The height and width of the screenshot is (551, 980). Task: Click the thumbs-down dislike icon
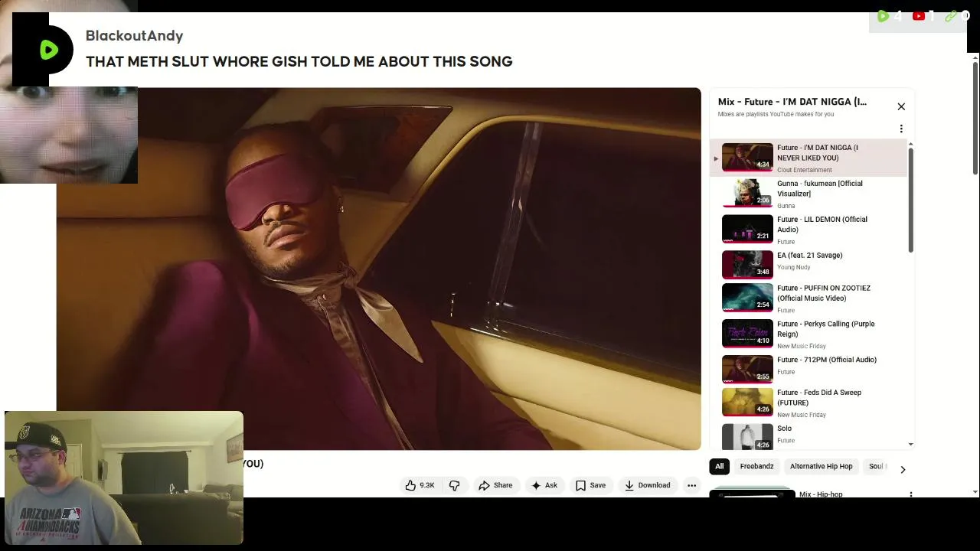[x=454, y=485]
